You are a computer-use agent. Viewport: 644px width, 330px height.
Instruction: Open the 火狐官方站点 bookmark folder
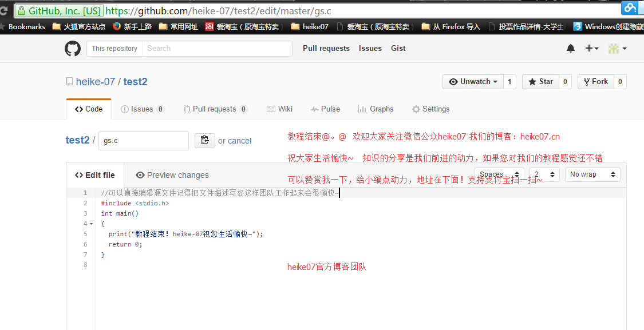[79, 27]
